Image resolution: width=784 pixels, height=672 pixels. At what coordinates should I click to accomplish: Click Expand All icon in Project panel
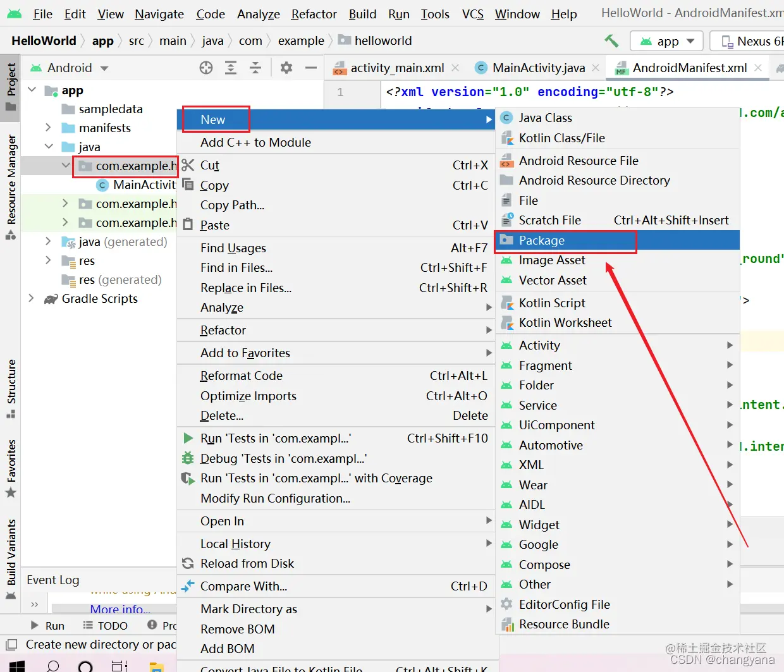click(x=231, y=68)
